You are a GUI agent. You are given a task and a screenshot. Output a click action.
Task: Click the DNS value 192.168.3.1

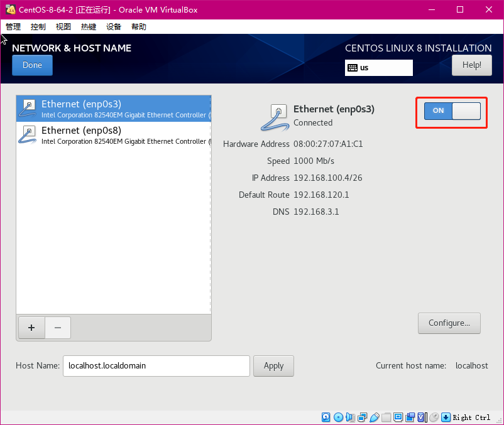[x=316, y=212]
